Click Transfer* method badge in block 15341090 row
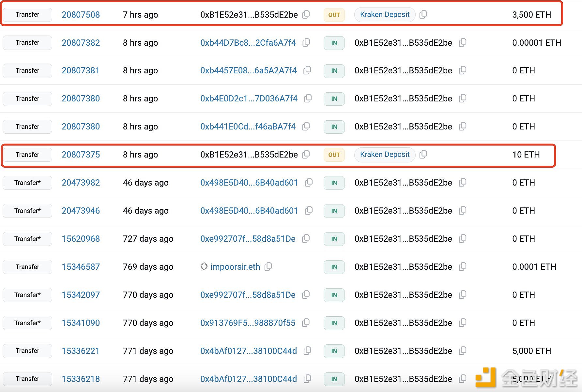Screen dimensions: 582x392 point(27,323)
